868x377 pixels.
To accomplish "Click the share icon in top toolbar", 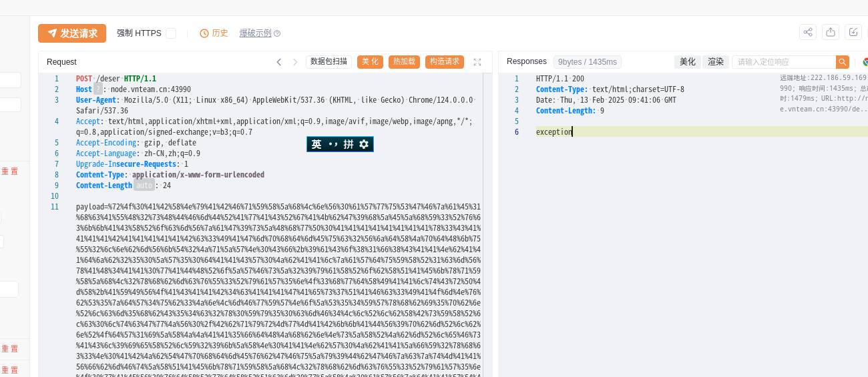I will [808, 32].
